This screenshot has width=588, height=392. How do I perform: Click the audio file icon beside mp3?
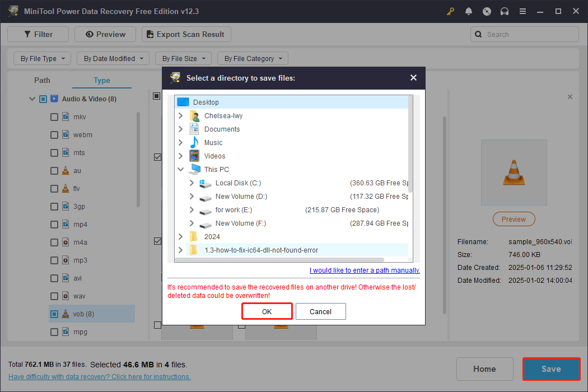click(x=66, y=260)
